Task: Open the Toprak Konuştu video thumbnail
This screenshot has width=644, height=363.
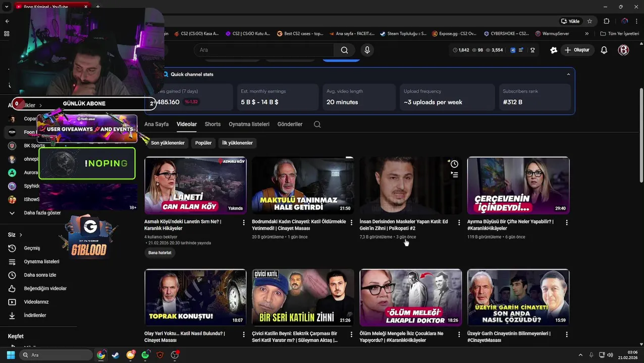Action: [195, 297]
